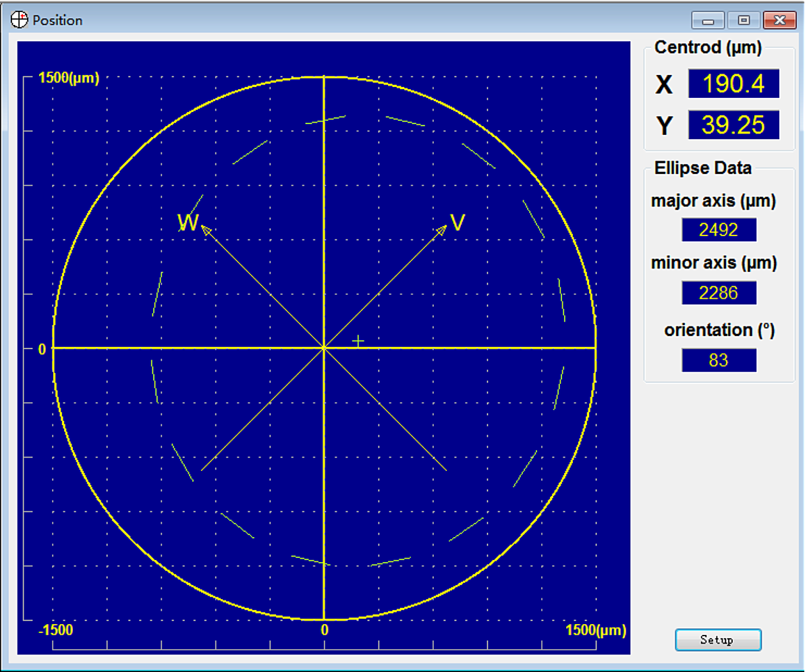Minimize the Position window
This screenshot has height=672, width=805.
pyautogui.click(x=708, y=20)
